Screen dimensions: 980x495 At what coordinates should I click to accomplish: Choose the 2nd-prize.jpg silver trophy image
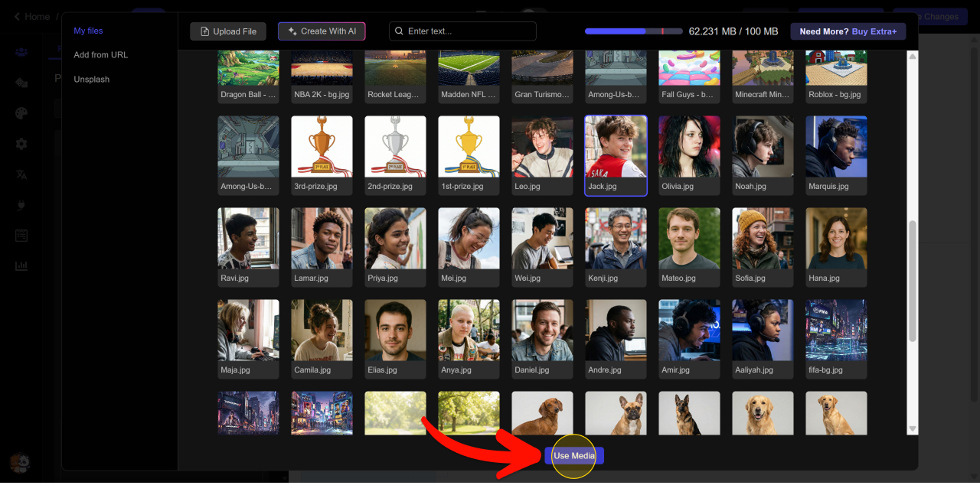tap(395, 148)
